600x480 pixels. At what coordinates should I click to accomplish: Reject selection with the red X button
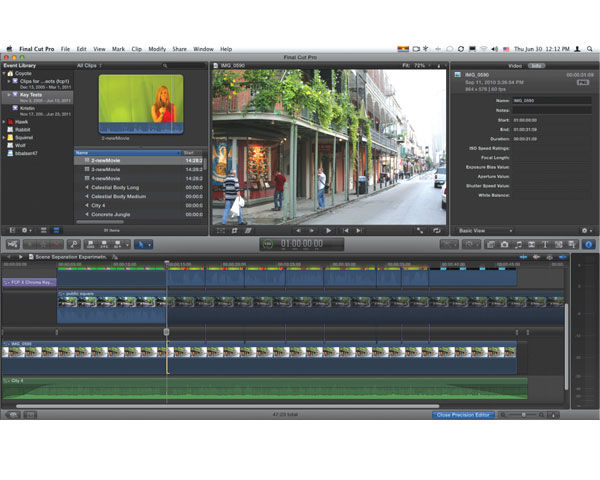tap(57, 244)
